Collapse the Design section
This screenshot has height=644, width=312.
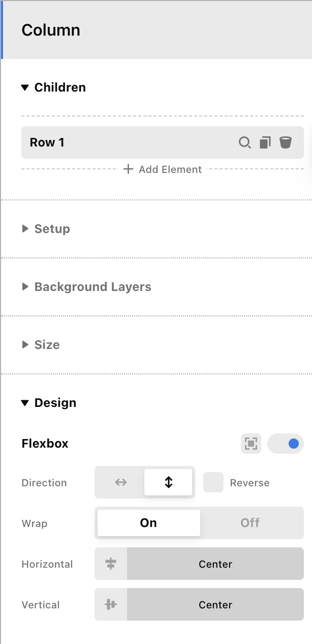(x=55, y=403)
